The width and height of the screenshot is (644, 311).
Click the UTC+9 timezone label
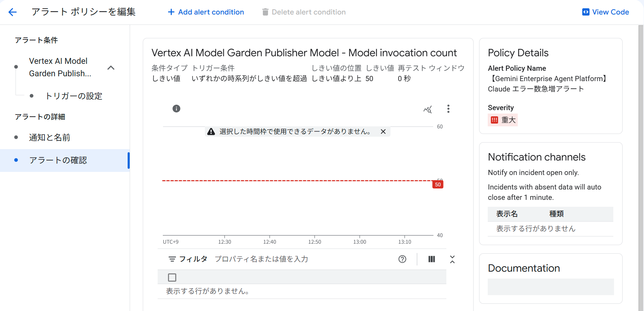(171, 242)
